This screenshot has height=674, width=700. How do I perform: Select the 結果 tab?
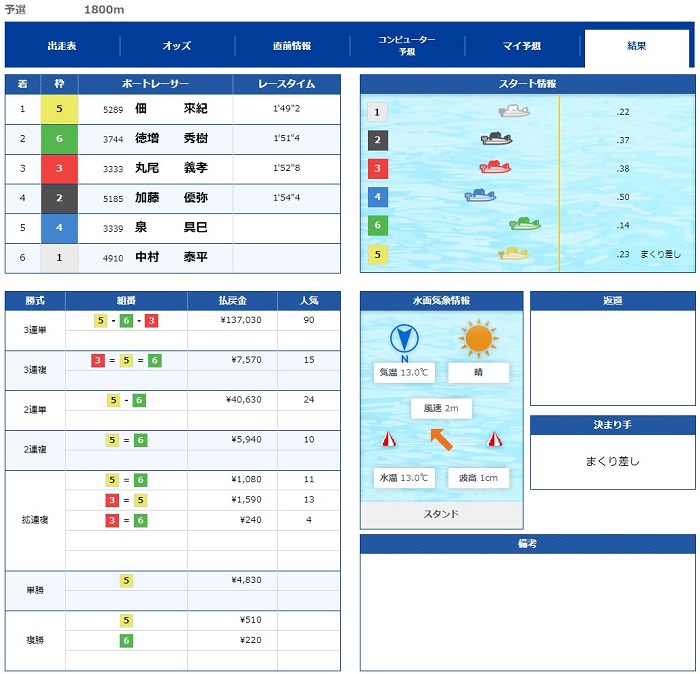pyautogui.click(x=636, y=47)
